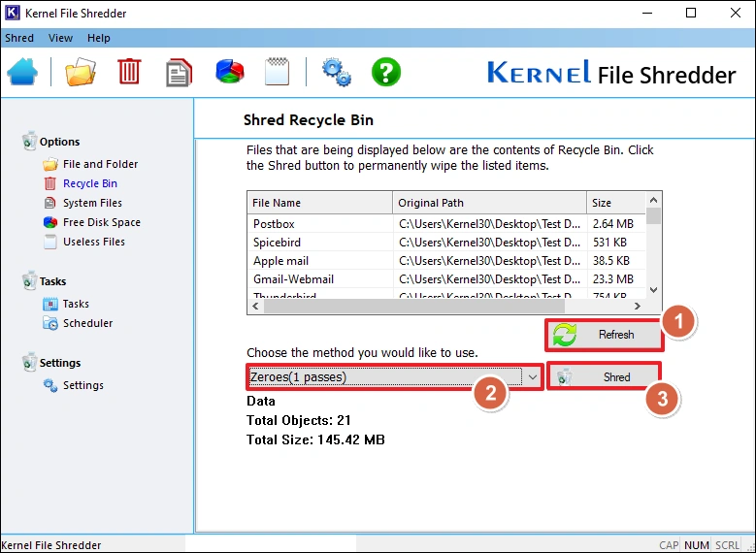Expand the shredding method dropdown
The width and height of the screenshot is (756, 553).
point(532,376)
